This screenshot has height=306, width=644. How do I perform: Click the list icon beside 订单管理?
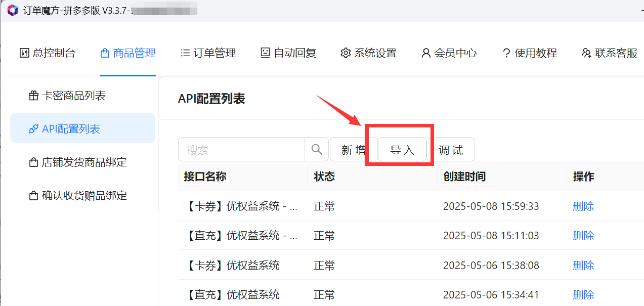click(x=185, y=53)
